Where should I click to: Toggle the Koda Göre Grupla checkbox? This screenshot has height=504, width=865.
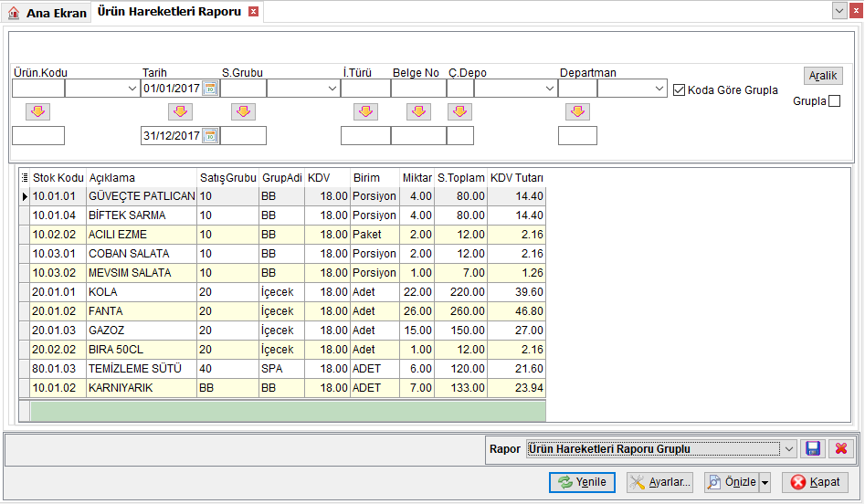[679, 89]
